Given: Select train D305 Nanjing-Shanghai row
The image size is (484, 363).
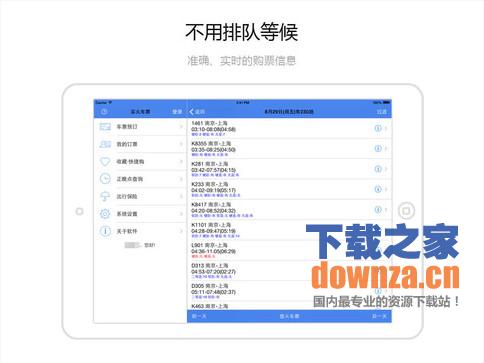Looking at the screenshot, I should tap(289, 291).
